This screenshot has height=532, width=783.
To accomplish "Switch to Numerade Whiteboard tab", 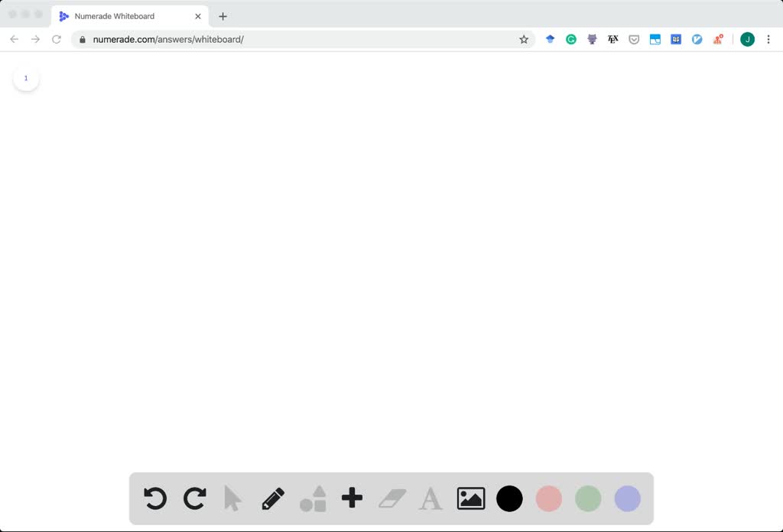I will point(122,16).
